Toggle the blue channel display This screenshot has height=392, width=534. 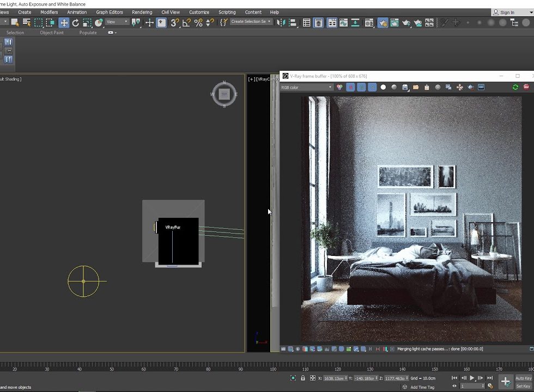pyautogui.click(x=372, y=87)
